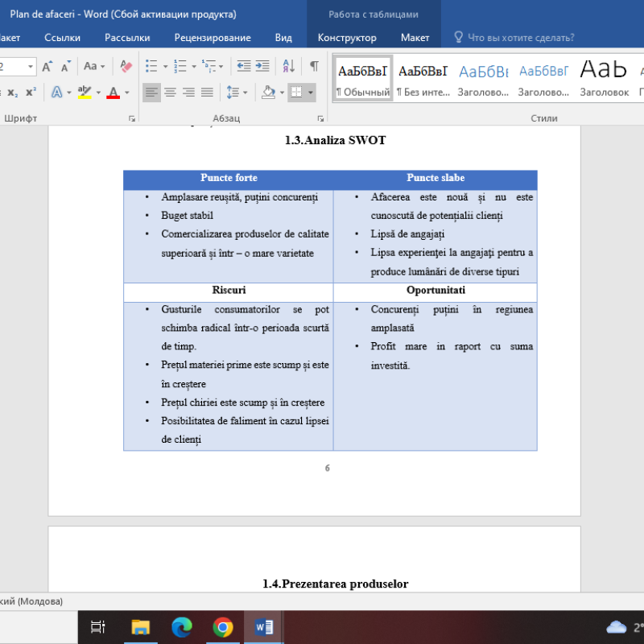Screen dimensions: 644x644
Task: Clear all formatting with the eraser icon
Action: 126,67
